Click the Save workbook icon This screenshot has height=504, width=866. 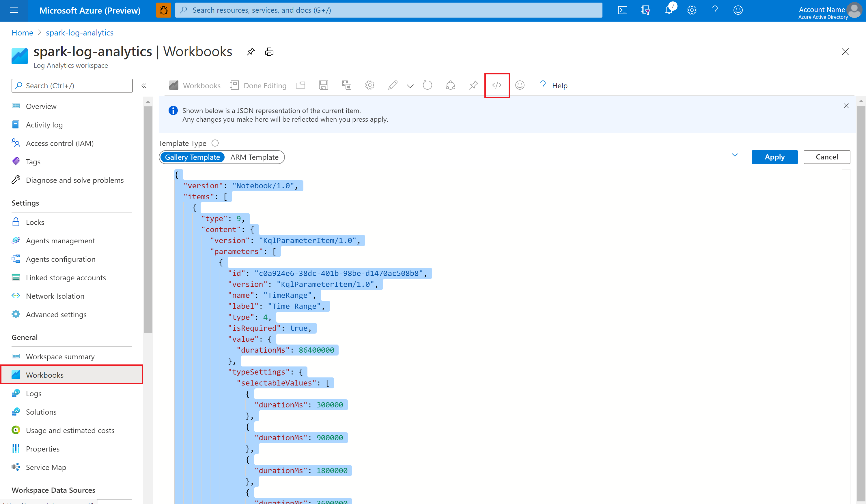point(324,85)
